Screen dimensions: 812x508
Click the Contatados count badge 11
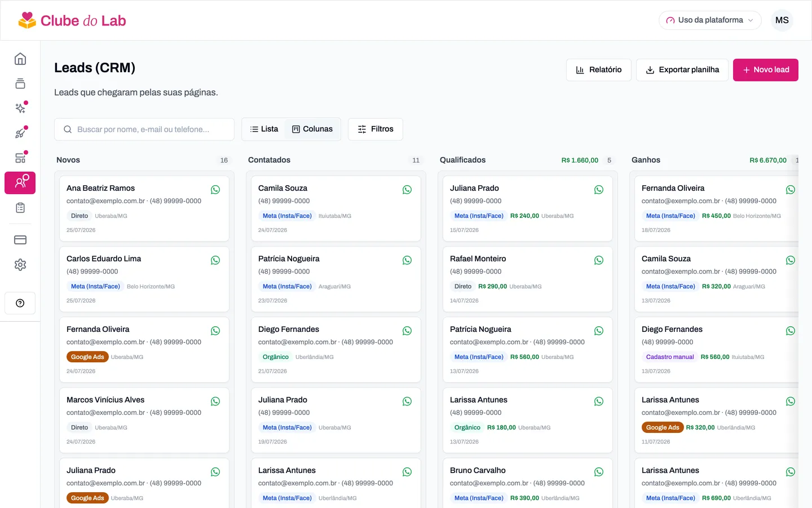pos(416,160)
